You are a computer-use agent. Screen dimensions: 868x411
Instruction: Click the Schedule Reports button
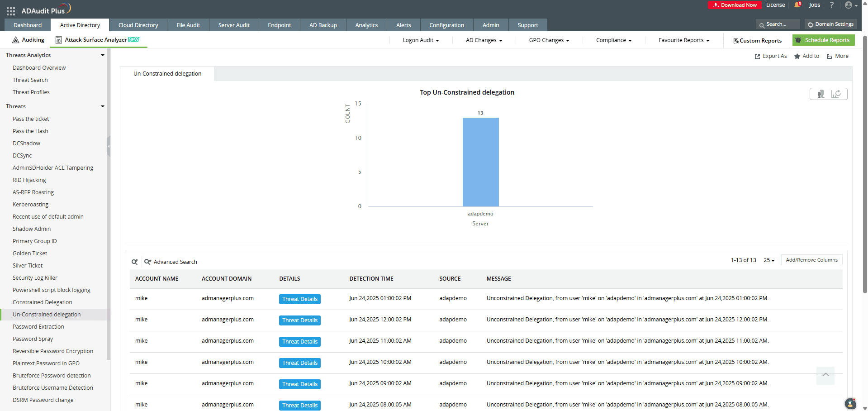823,40
